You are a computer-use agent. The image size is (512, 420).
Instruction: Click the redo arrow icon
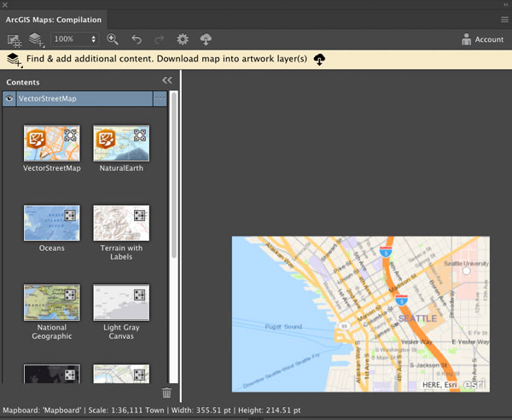[x=159, y=39]
